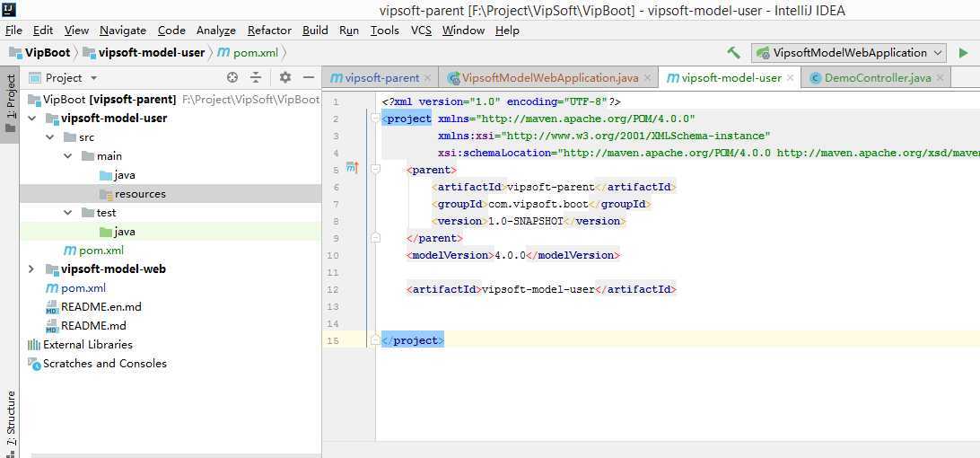This screenshot has height=458, width=980.
Task: Collapse the test folder arrow
Action: pos(68,213)
